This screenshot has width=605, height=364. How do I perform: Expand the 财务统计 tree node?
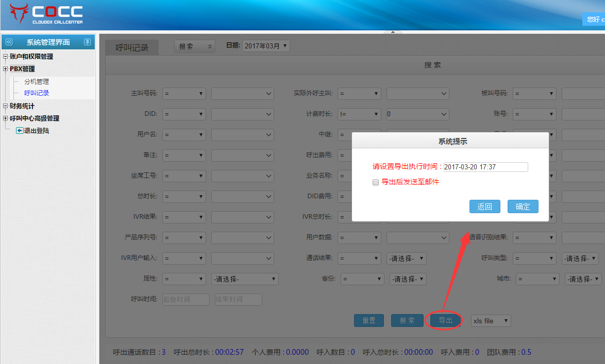[x=5, y=106]
